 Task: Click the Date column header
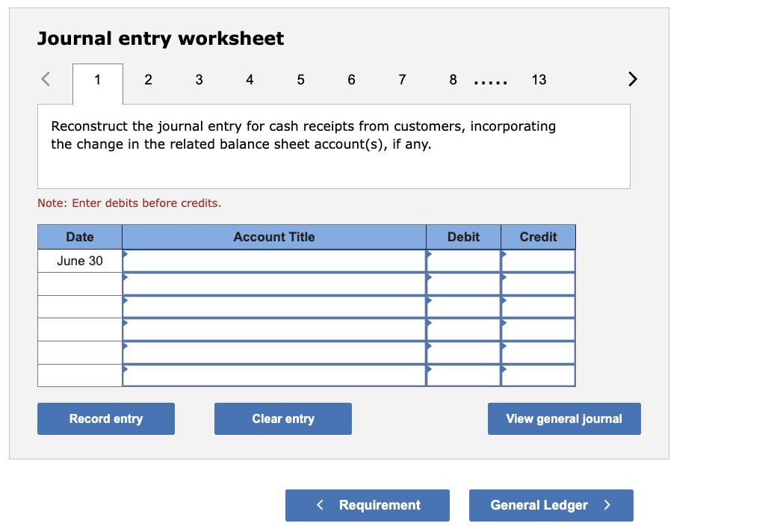coord(80,237)
